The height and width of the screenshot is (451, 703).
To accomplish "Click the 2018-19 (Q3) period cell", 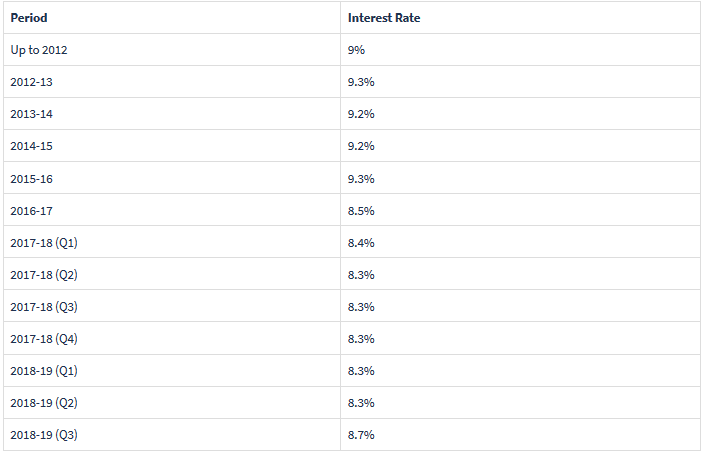I will (x=44, y=434).
